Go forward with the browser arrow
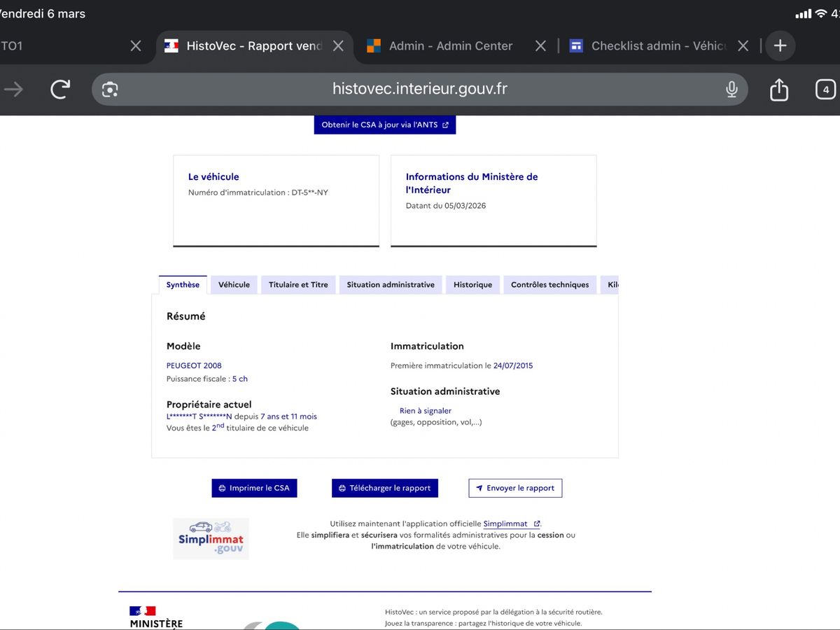 [x=13, y=89]
